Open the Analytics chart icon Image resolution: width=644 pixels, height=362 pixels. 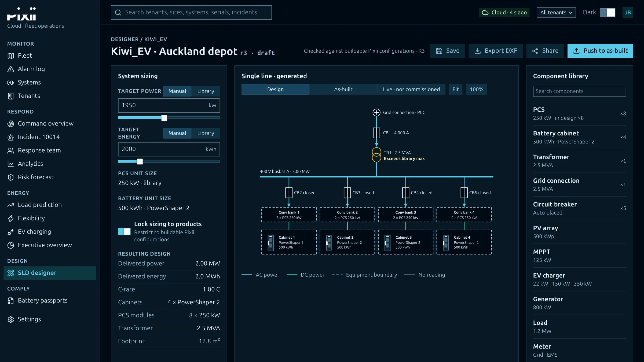pos(10,164)
